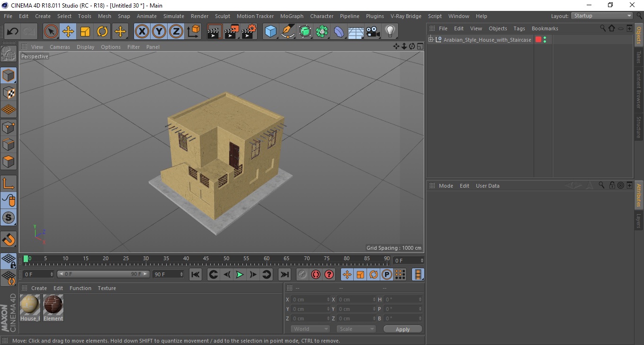Click Make Editable icon
This screenshot has width=644, height=345.
coord(9,54)
